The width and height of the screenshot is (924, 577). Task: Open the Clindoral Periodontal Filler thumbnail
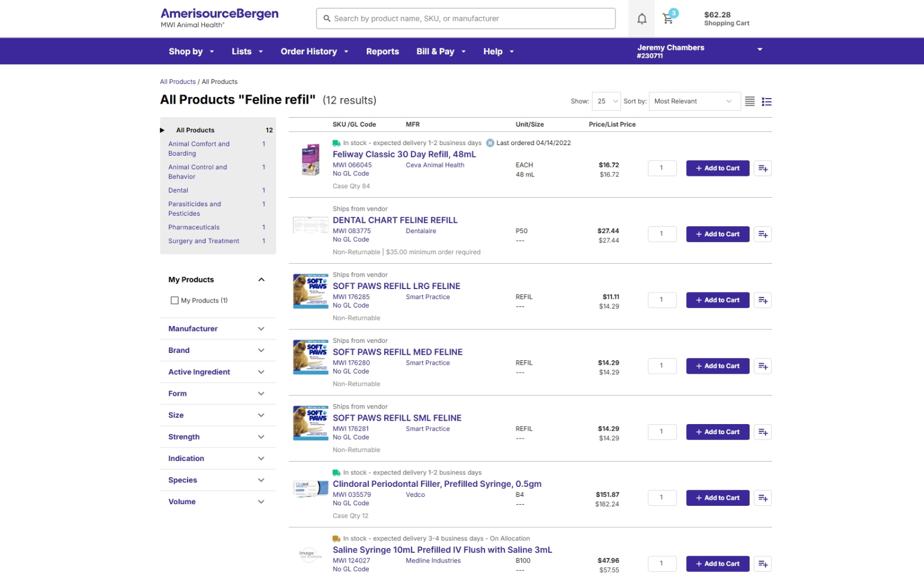311,488
